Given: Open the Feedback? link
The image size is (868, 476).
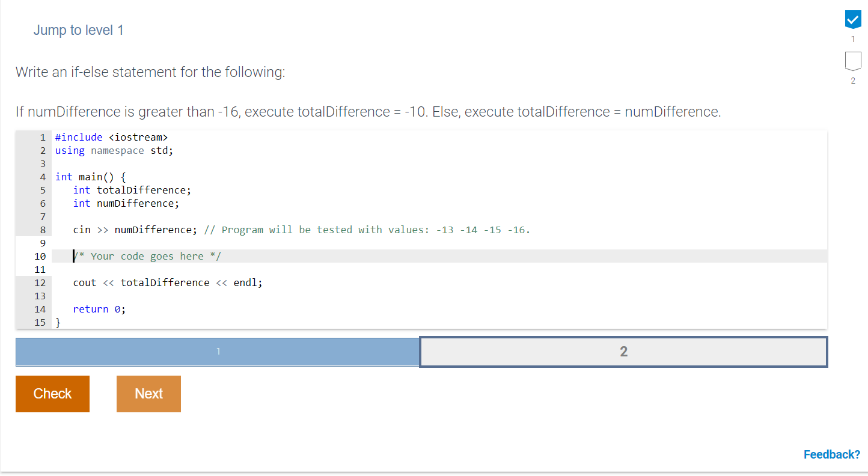Looking at the screenshot, I should coord(831,454).
